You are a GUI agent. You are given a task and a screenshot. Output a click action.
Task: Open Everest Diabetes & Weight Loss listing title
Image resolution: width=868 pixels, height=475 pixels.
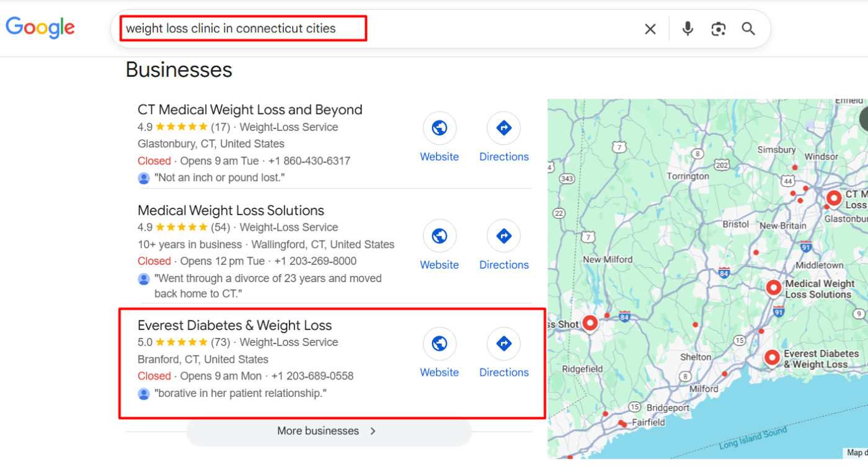pos(234,326)
